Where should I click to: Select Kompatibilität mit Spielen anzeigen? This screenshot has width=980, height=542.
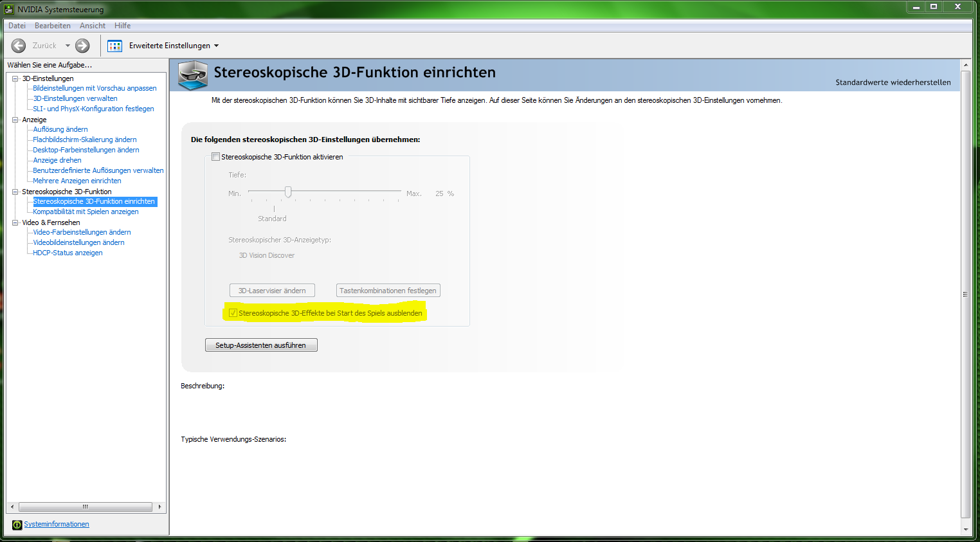pos(86,212)
